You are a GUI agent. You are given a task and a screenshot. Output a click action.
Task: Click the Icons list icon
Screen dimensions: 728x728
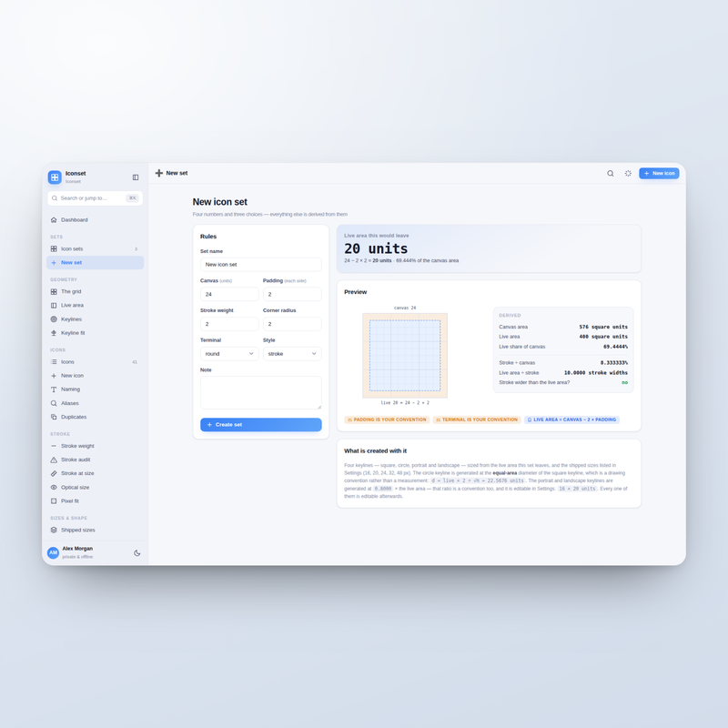coord(54,361)
